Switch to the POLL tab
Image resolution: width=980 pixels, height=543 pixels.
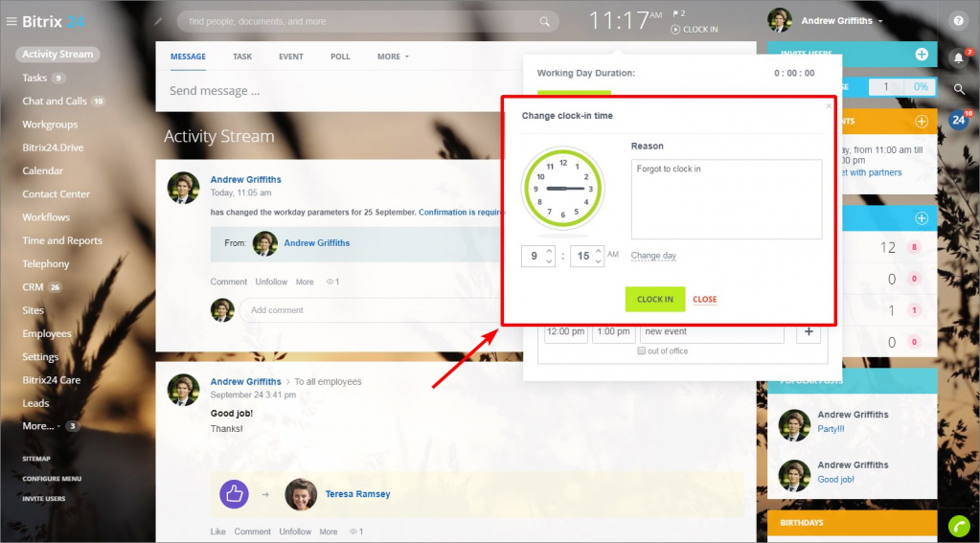pyautogui.click(x=340, y=57)
